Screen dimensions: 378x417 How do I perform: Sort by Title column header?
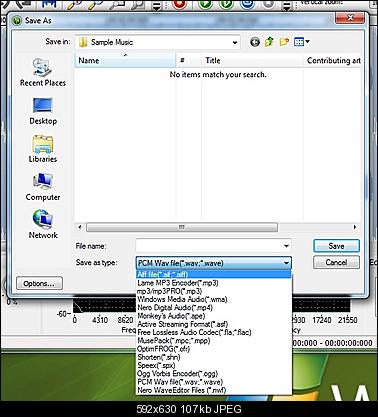coord(252,60)
